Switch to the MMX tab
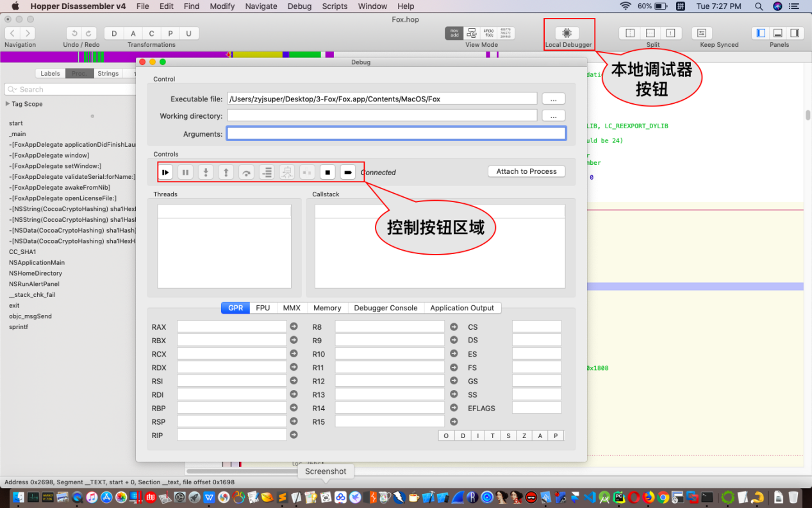Image resolution: width=812 pixels, height=508 pixels. 292,308
